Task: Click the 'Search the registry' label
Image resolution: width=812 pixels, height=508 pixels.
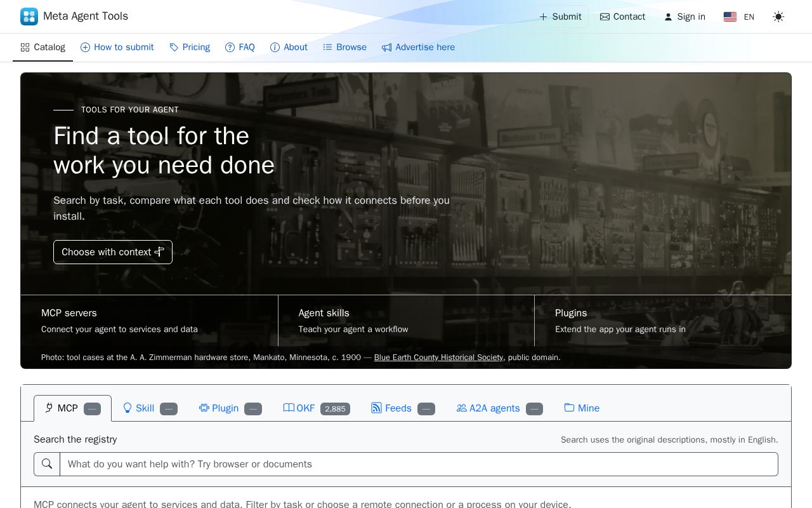Action: coord(75,439)
